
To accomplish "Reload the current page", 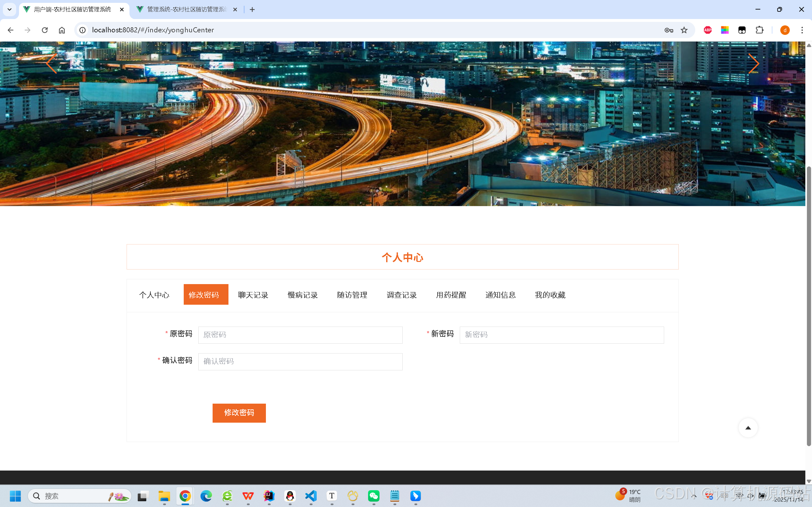I will point(45,30).
